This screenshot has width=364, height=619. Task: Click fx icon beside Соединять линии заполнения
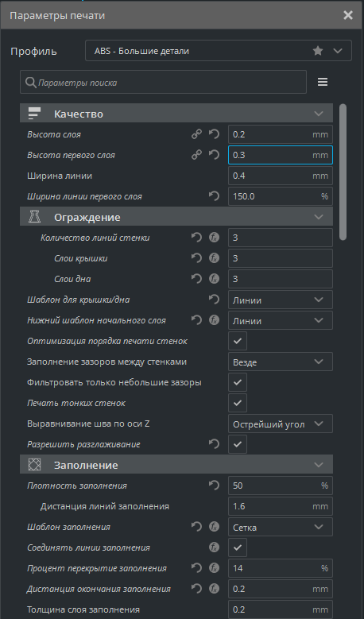[x=214, y=547]
